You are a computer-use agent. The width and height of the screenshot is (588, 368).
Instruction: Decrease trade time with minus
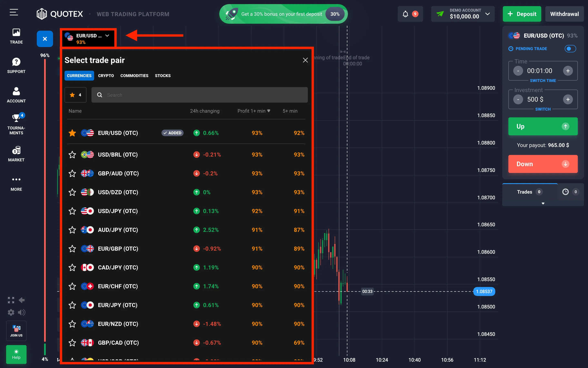518,71
